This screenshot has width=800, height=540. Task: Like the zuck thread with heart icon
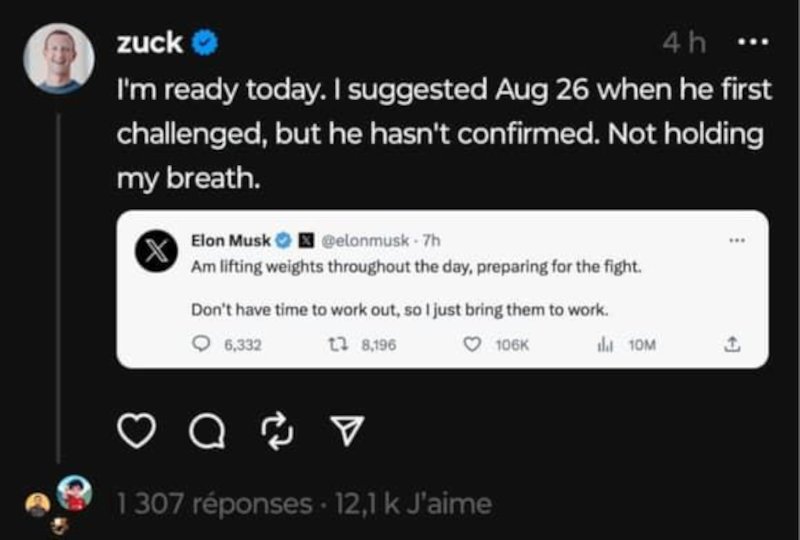click(x=136, y=430)
